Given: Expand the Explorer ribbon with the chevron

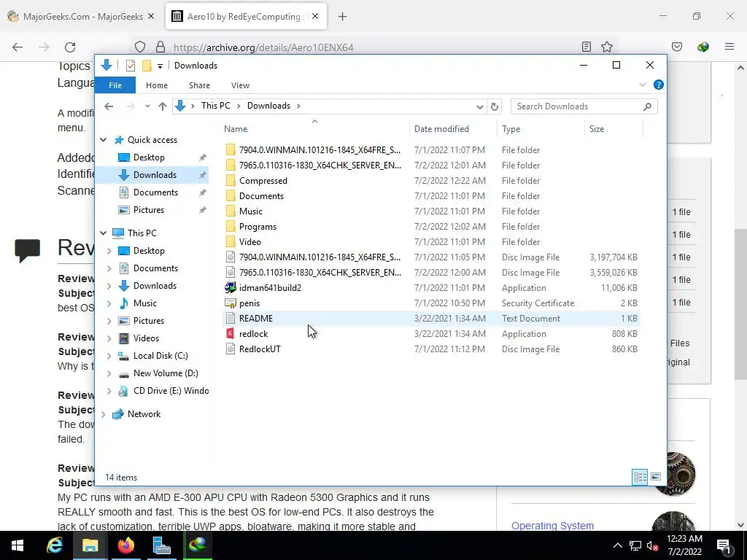Looking at the screenshot, I should point(643,85).
